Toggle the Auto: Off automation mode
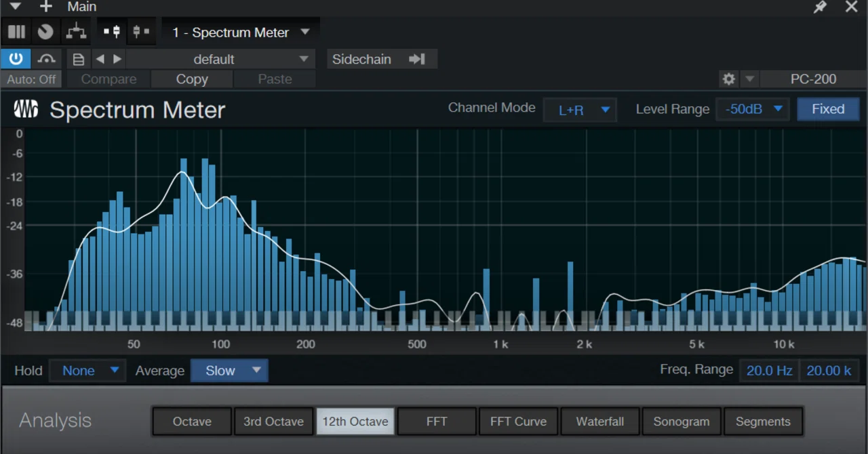The image size is (868, 454). [x=31, y=79]
